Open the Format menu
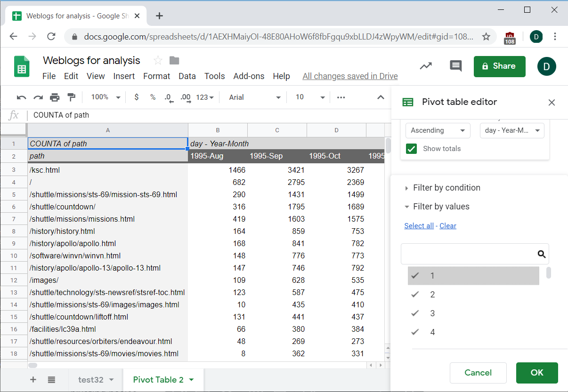 click(156, 76)
